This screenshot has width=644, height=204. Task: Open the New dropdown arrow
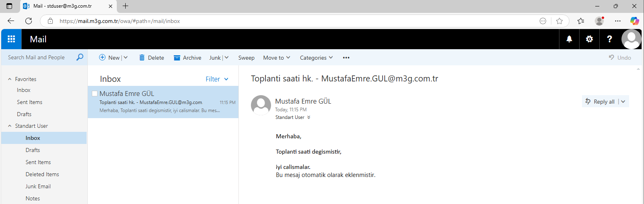(126, 58)
